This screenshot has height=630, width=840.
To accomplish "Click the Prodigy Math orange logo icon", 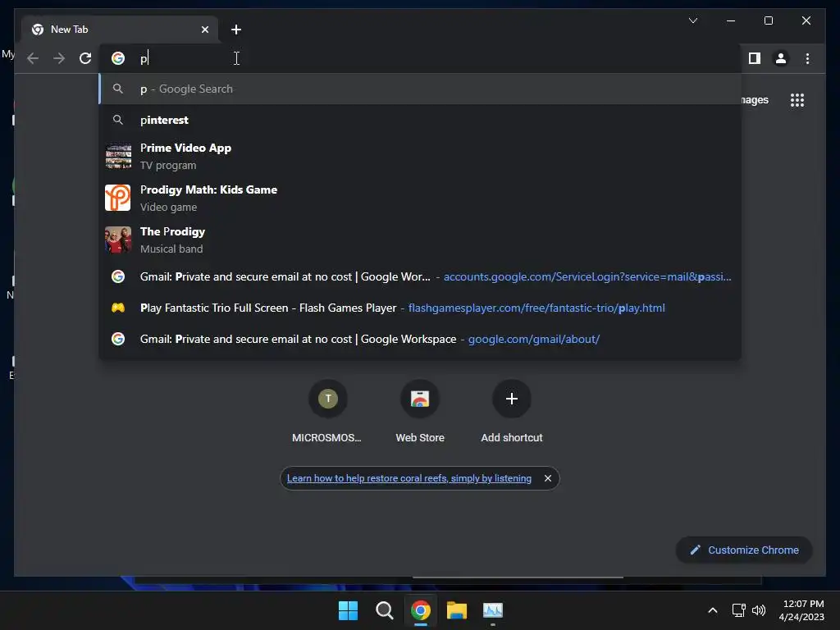I will [x=118, y=198].
